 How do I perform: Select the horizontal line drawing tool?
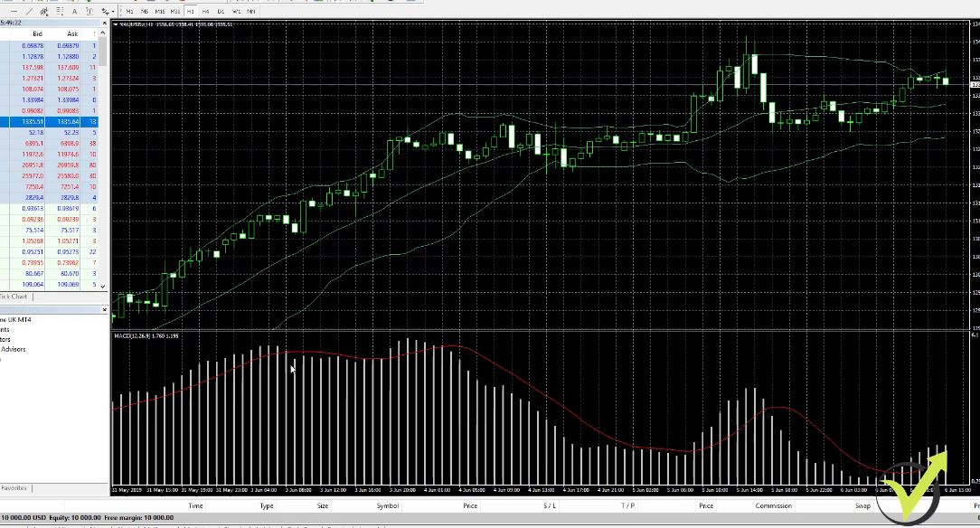(x=14, y=11)
